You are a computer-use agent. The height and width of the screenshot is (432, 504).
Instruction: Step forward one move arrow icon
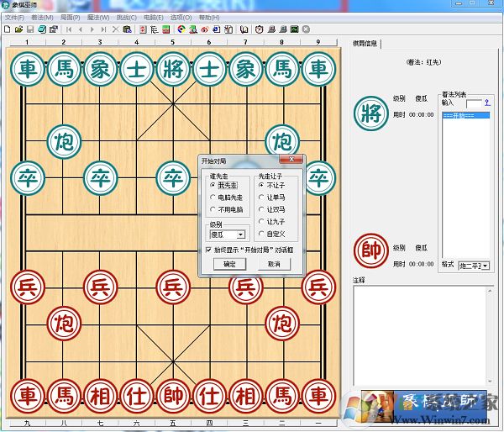tap(92, 29)
